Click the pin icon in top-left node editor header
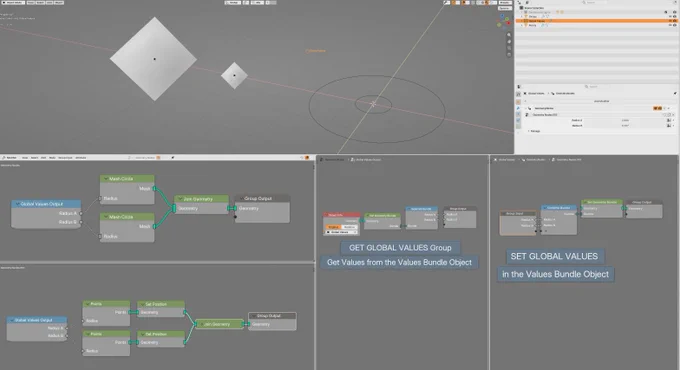The image size is (680, 370). tap(173, 158)
